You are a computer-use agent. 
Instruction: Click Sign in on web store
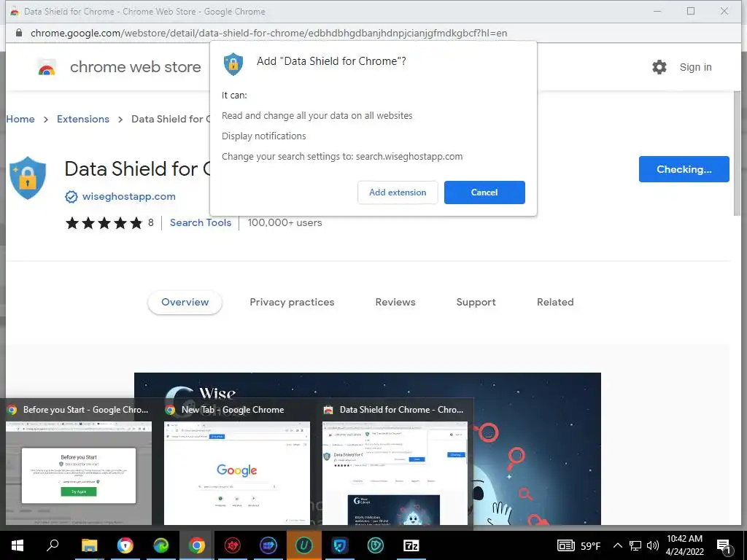(x=695, y=67)
